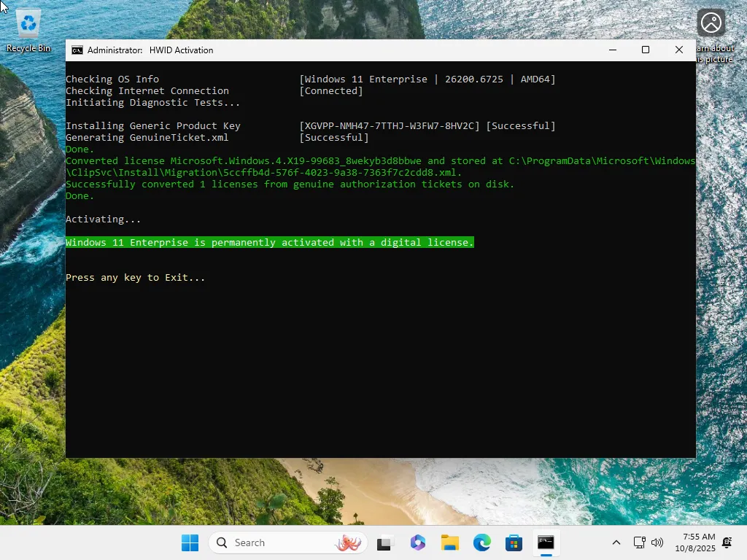Click the search highlight octopus icon
Viewport: 747px width, 560px height.
348,542
